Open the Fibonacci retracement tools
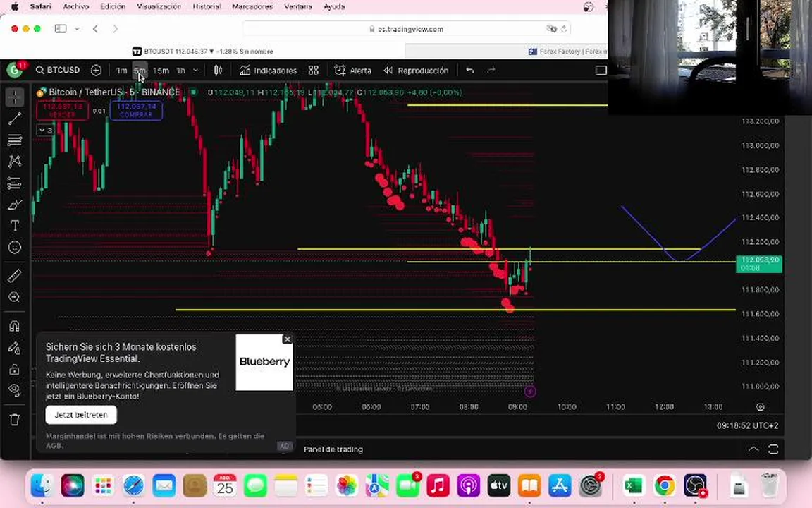The image size is (812, 508). click(x=15, y=140)
